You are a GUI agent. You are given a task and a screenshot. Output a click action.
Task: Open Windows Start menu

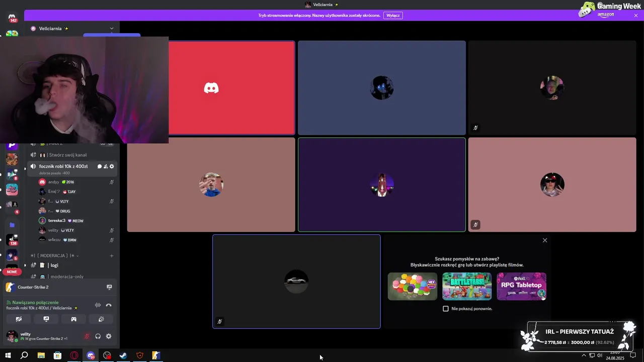8,355
